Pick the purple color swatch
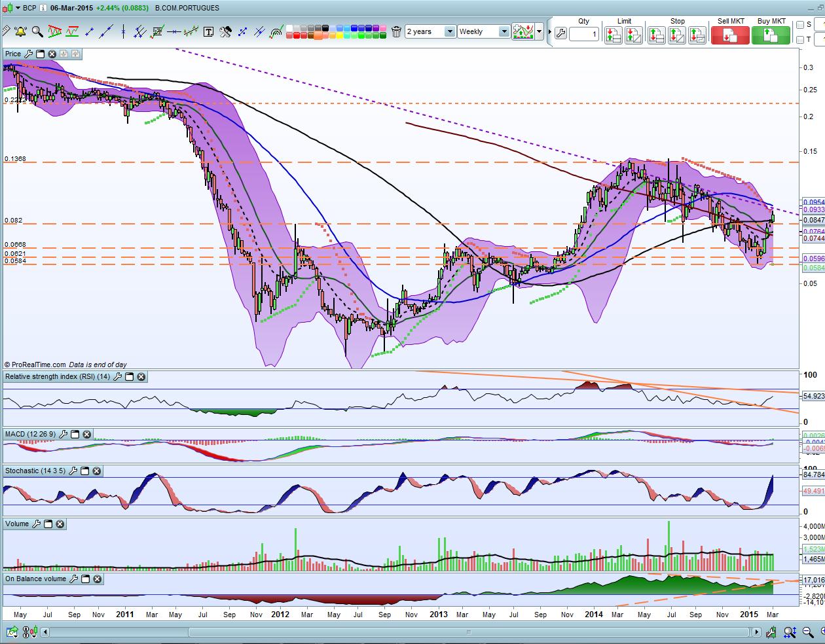This screenshot has width=825, height=644. point(375,28)
